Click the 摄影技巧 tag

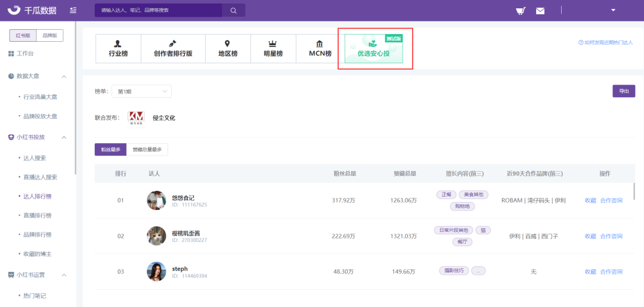454,271
